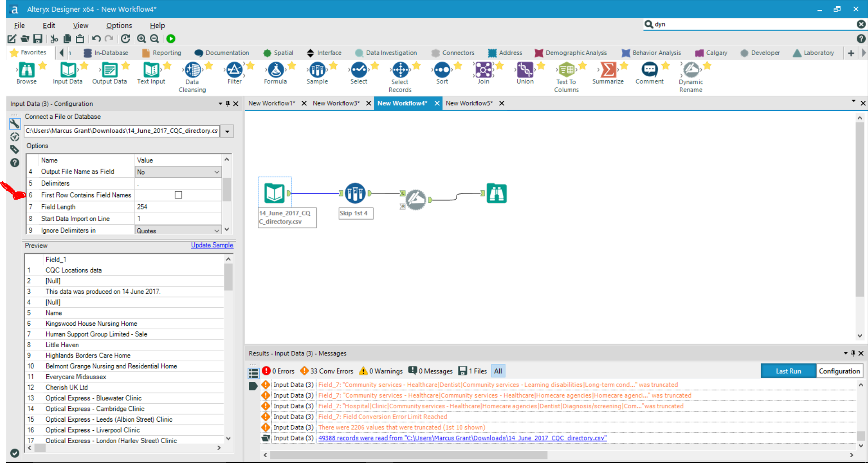Open the Output File Name as Field dropdown

pyautogui.click(x=216, y=172)
